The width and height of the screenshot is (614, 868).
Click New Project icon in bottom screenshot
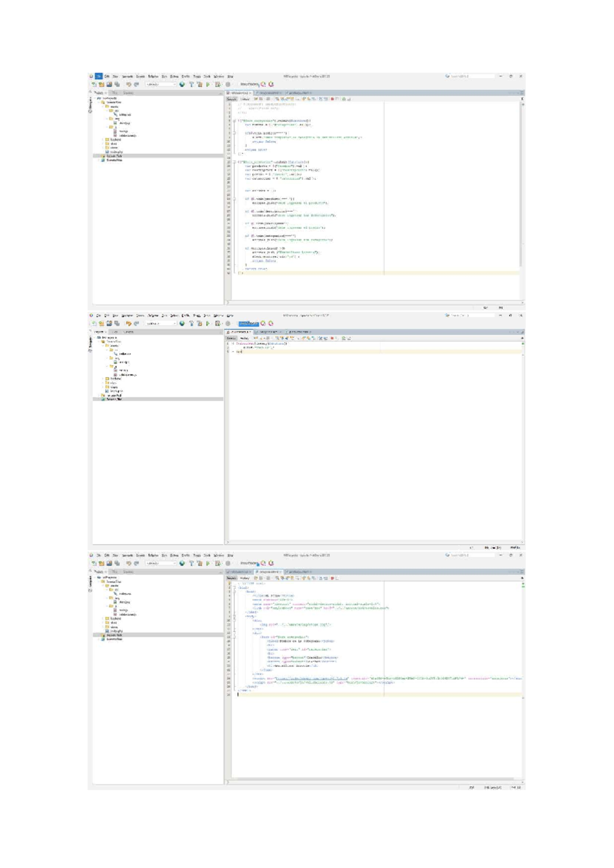(x=101, y=563)
